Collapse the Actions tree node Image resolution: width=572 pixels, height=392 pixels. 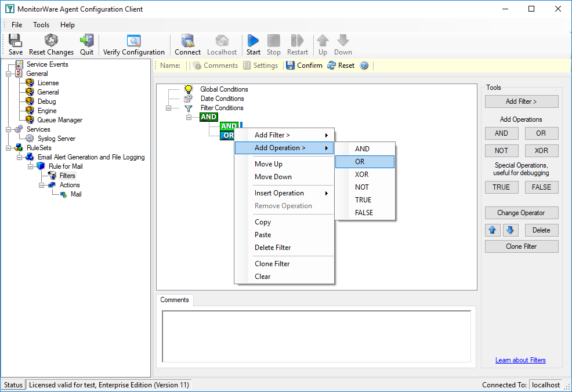pyautogui.click(x=42, y=185)
